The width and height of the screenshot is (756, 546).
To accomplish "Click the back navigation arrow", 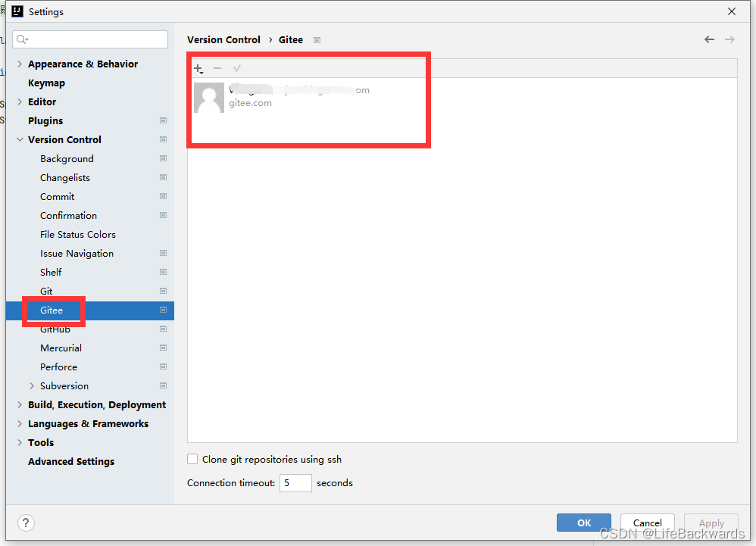I will pyautogui.click(x=709, y=39).
